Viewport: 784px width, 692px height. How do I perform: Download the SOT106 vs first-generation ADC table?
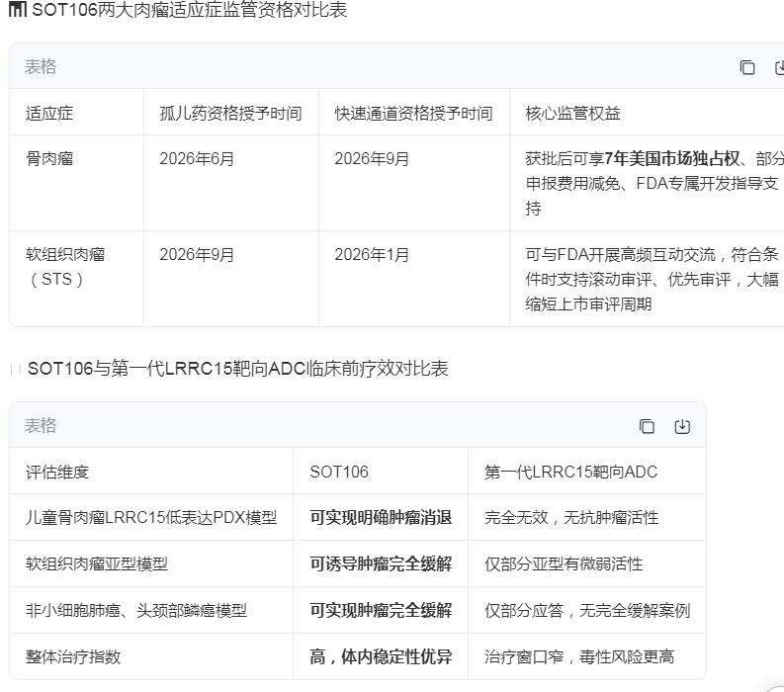(x=682, y=426)
